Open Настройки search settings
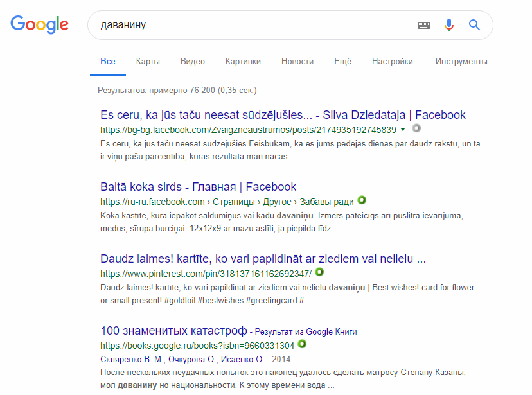Screen dimensions: 532x395 point(392,62)
